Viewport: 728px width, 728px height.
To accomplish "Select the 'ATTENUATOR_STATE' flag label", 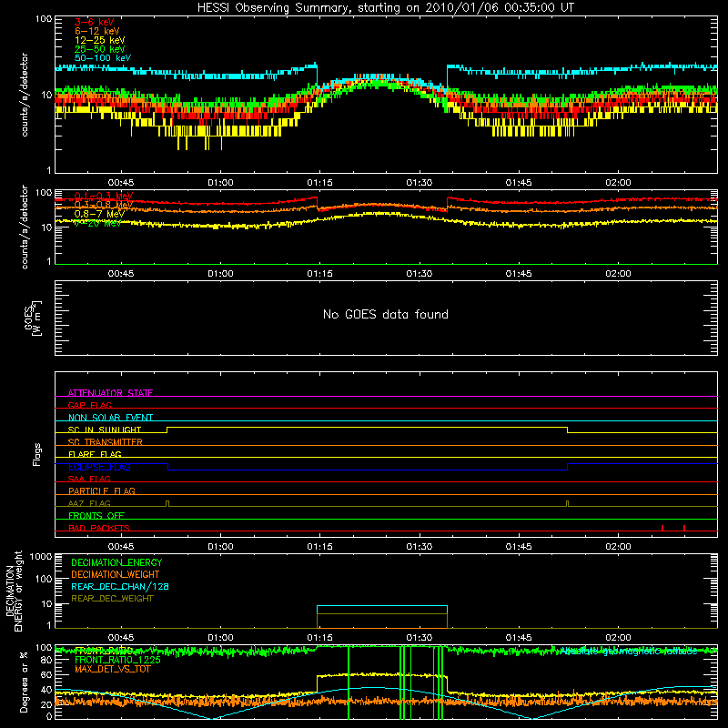I will 110,393.
